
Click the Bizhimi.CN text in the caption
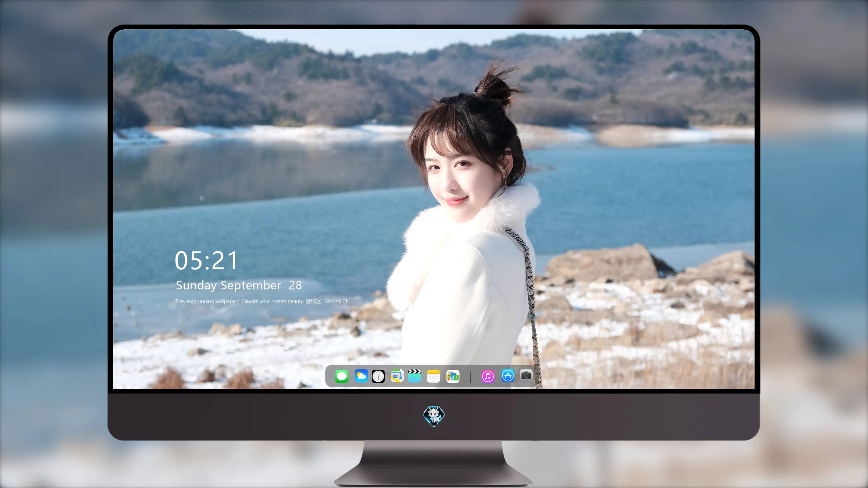[337, 301]
